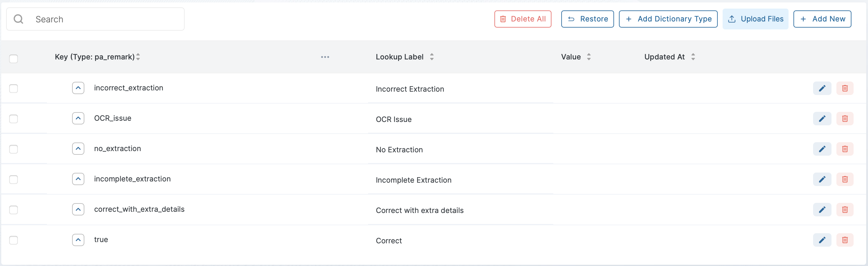Click the search magnifier icon
The image size is (868, 266).
coord(18,19)
